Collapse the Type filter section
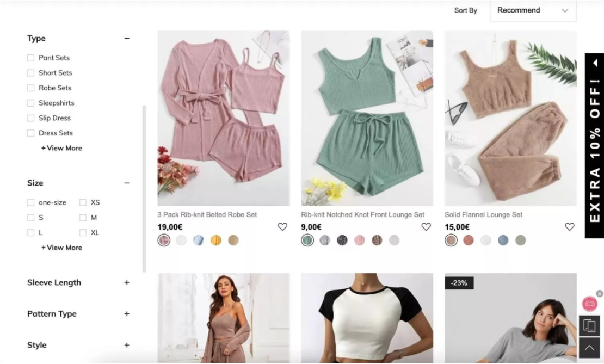 (127, 39)
